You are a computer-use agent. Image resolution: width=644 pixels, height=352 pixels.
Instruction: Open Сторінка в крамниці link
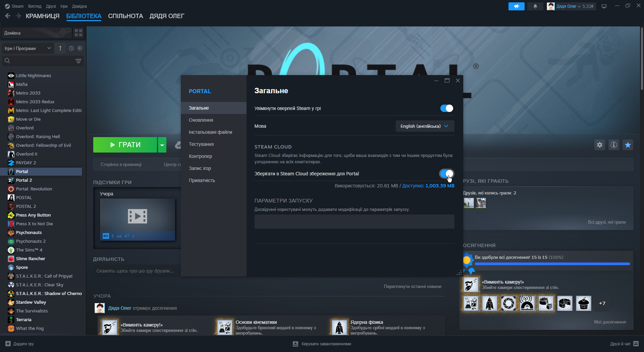pyautogui.click(x=121, y=165)
